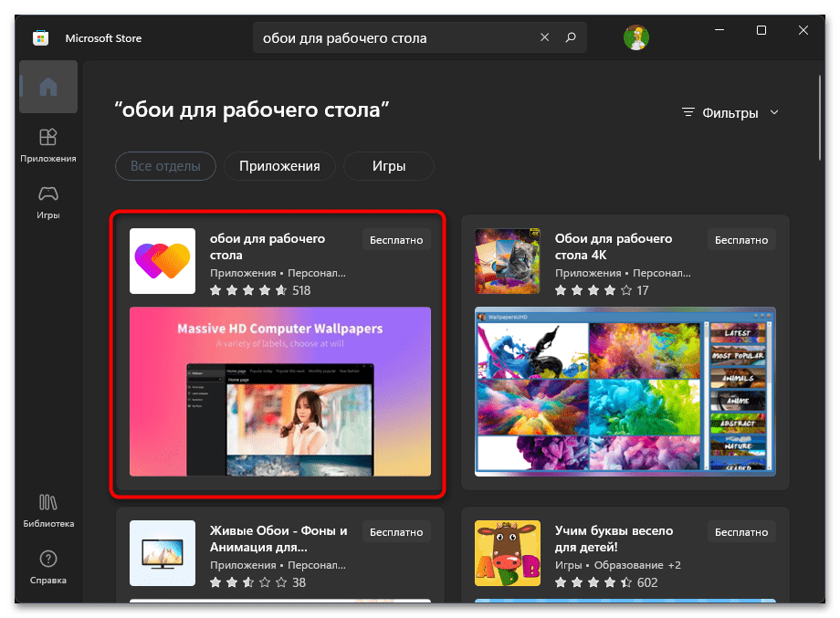Image resolution: width=840 pixels, height=618 pixels.
Task: Expand the Фильтры dropdown
Action: (x=730, y=113)
